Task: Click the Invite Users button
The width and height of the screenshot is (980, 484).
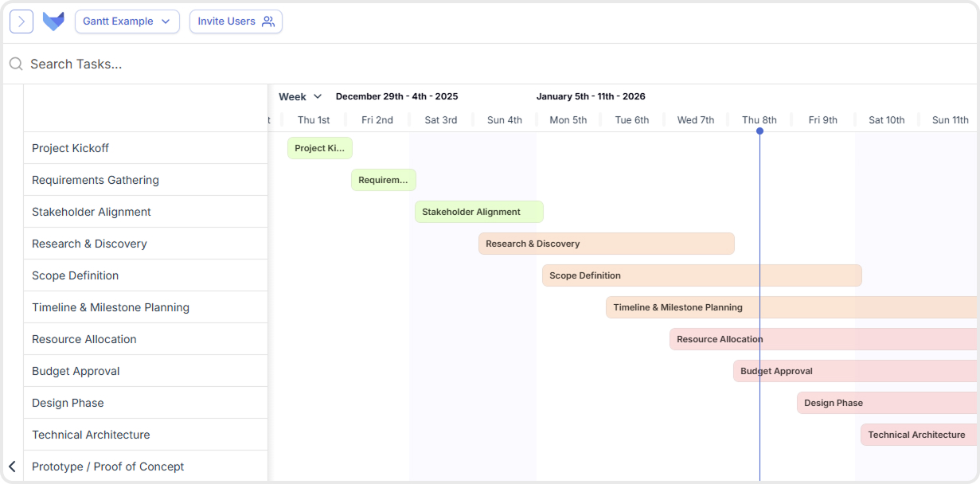Action: (x=236, y=21)
